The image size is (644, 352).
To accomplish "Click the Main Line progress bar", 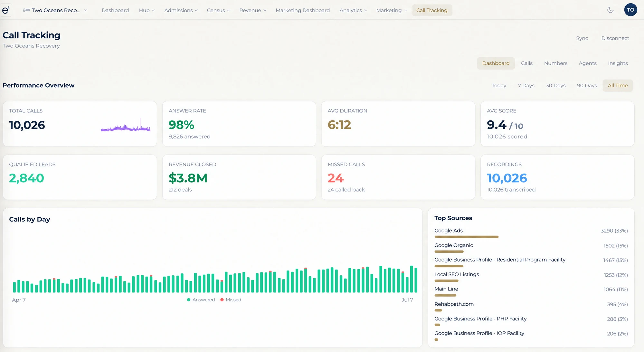I will pos(445,295).
